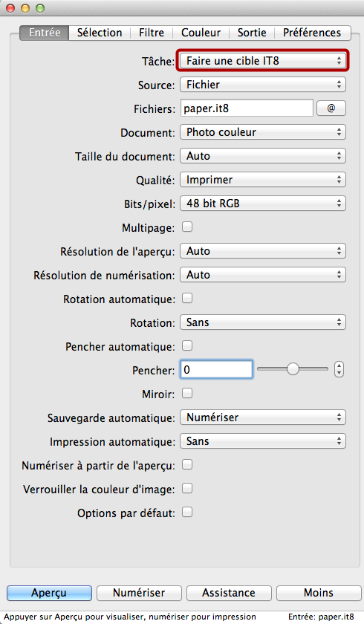Viewport: 364px width, 624px height.
Task: Enable Verrouiller la couleur d'image
Action: click(x=187, y=488)
